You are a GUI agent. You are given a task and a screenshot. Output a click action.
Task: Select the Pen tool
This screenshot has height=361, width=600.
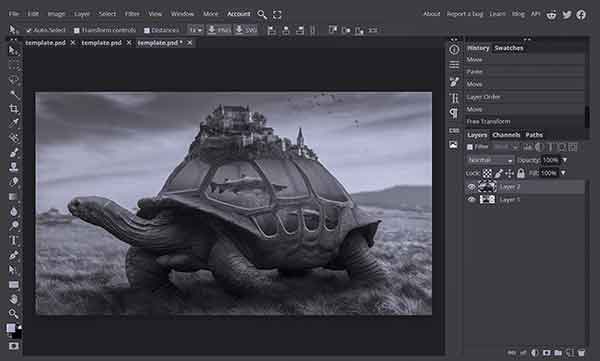point(14,255)
